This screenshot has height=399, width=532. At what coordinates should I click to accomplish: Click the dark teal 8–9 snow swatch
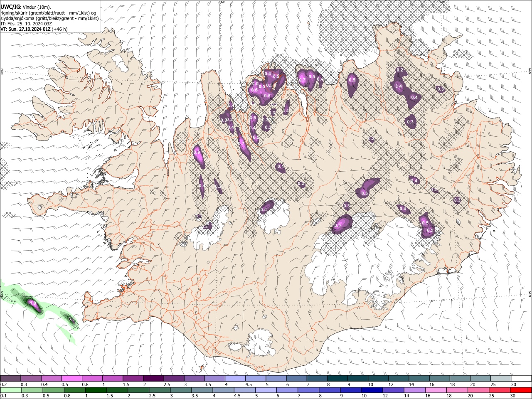337,379
